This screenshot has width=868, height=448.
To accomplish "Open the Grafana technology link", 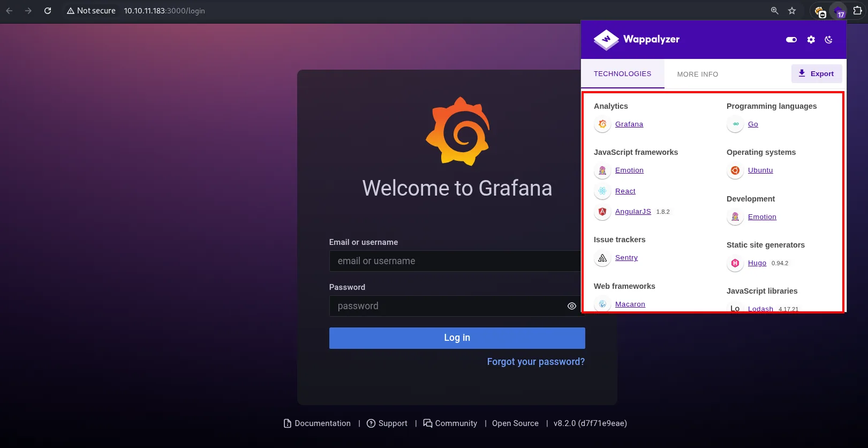I will pyautogui.click(x=629, y=124).
